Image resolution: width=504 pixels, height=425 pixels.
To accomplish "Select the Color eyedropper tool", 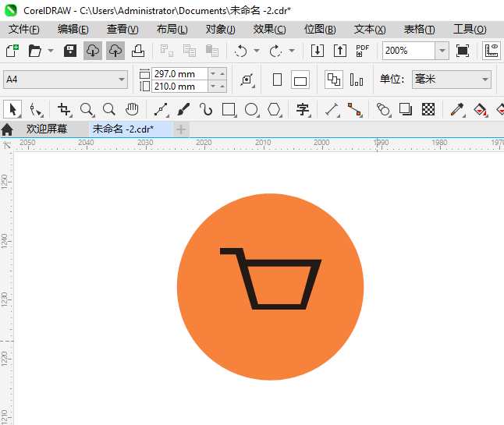I will coord(458,109).
